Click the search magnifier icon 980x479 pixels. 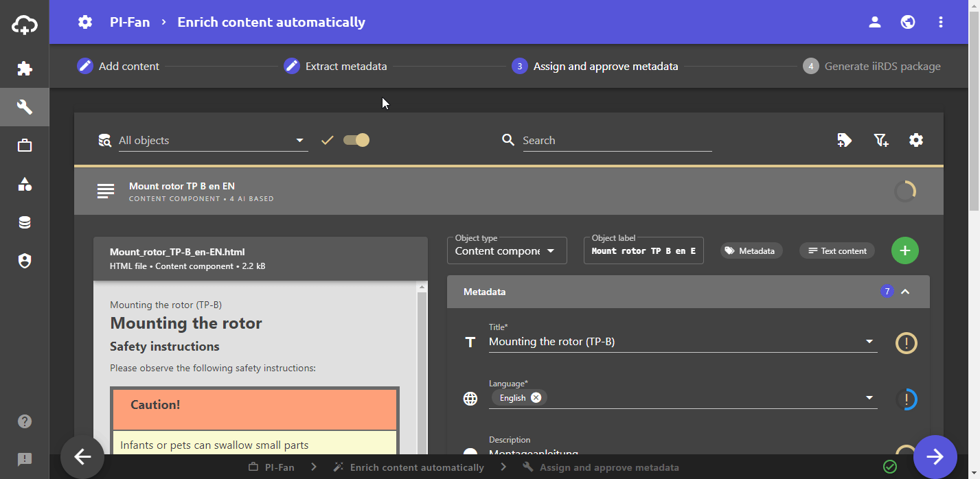point(508,140)
